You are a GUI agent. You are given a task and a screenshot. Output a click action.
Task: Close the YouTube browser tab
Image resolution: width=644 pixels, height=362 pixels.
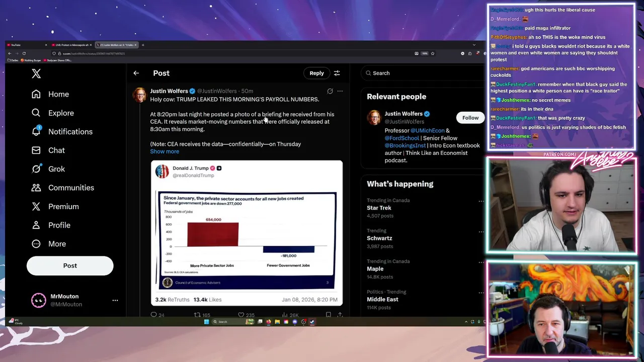[x=46, y=45]
